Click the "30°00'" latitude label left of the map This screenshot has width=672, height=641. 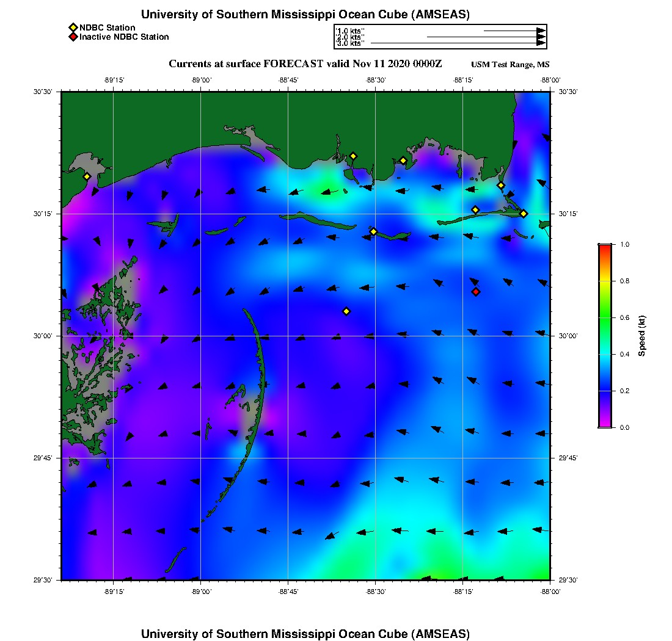(x=43, y=336)
